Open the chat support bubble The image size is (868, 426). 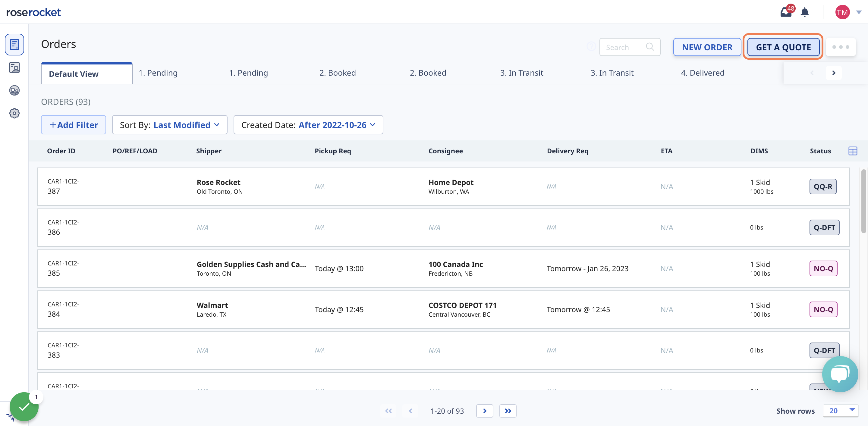pos(840,374)
